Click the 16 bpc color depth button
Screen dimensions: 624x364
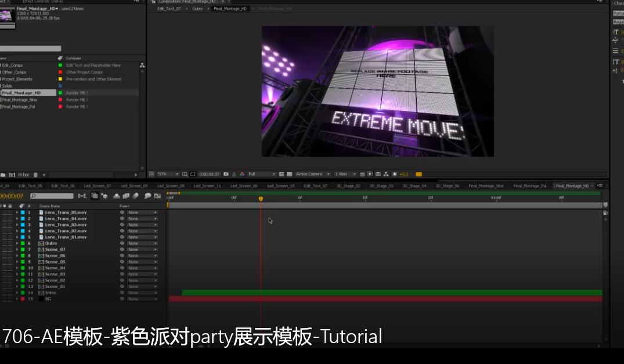click(x=23, y=175)
